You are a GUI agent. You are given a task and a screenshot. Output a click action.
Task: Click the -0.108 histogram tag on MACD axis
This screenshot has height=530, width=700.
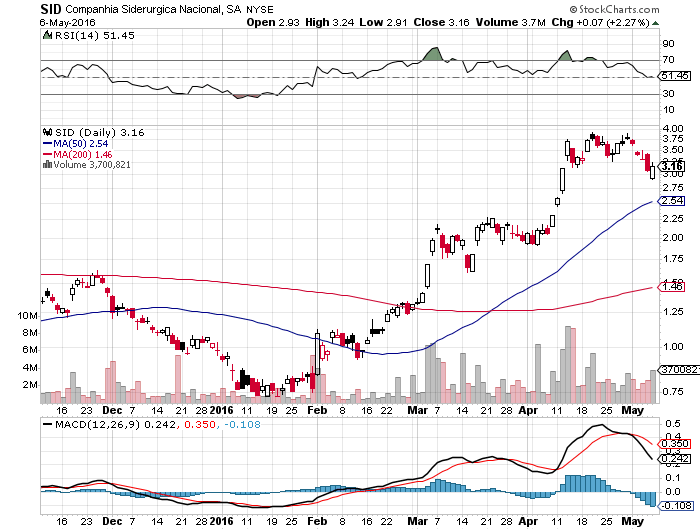676,505
